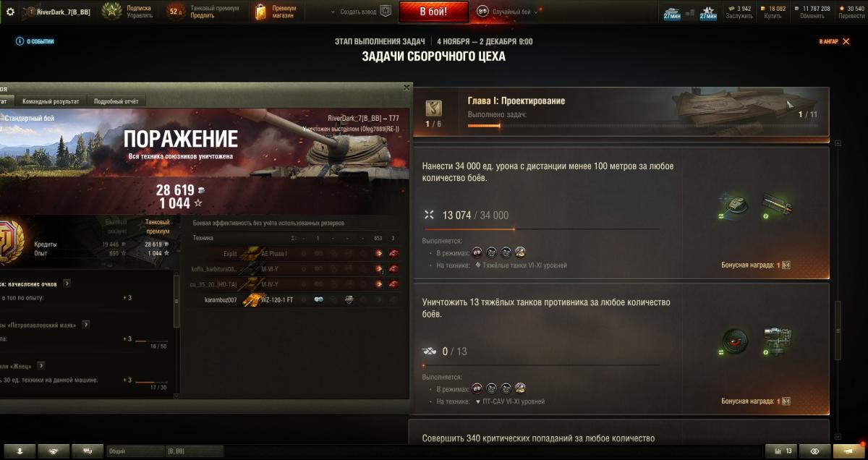The image size is (868, 460).
Task: Expand the «Жнец» medal section arrow
Action: coord(41,366)
